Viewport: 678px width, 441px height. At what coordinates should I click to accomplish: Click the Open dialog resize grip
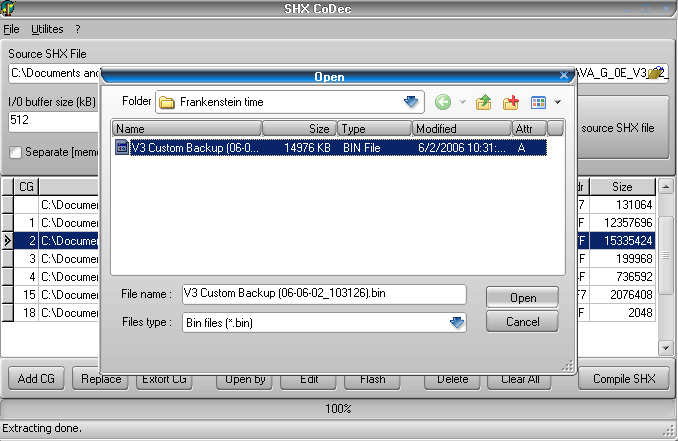pyautogui.click(x=568, y=366)
